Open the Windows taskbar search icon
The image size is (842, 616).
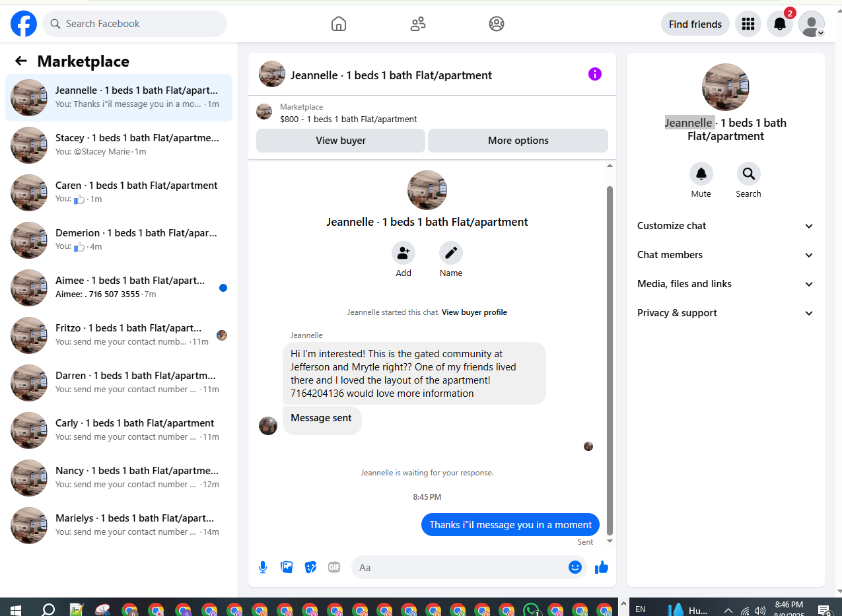[48, 609]
